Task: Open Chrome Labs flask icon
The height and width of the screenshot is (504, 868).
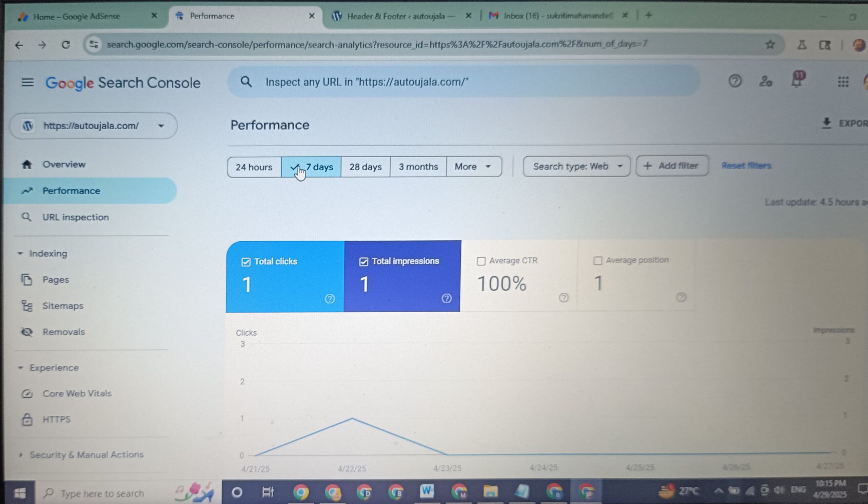Action: click(x=802, y=45)
